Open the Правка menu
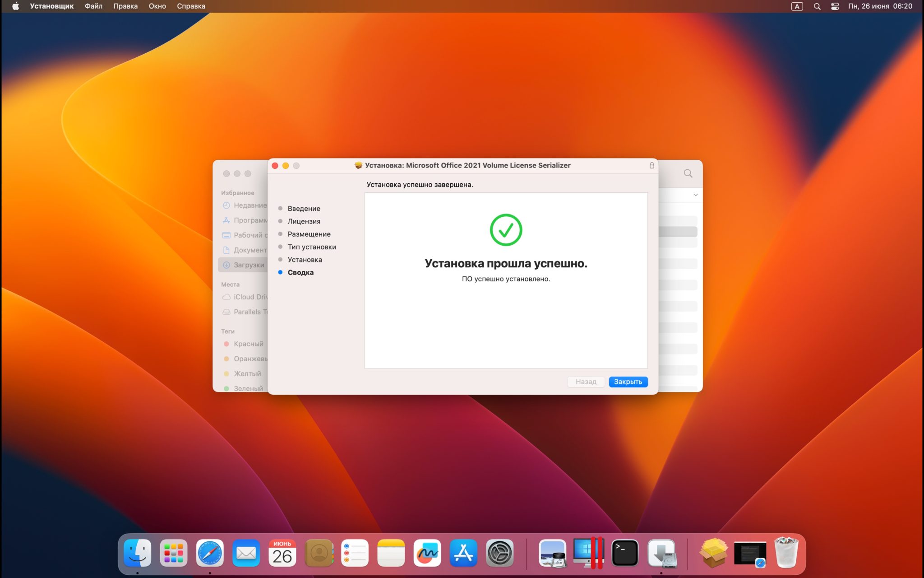This screenshot has height=578, width=924. [x=125, y=6]
